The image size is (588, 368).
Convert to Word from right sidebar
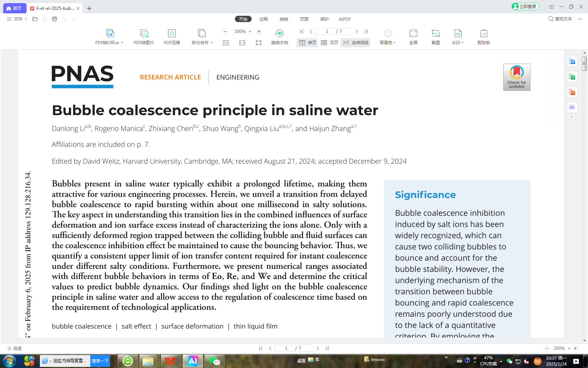[x=572, y=61]
